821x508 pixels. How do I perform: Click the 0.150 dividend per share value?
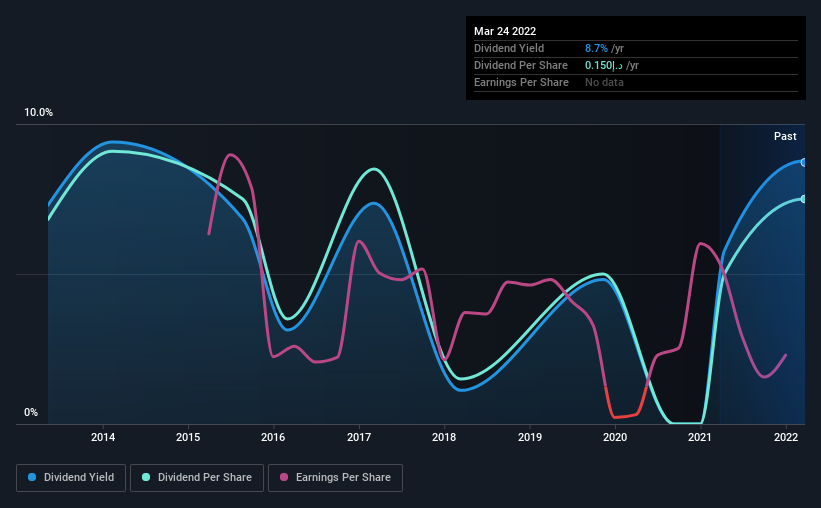coord(604,65)
